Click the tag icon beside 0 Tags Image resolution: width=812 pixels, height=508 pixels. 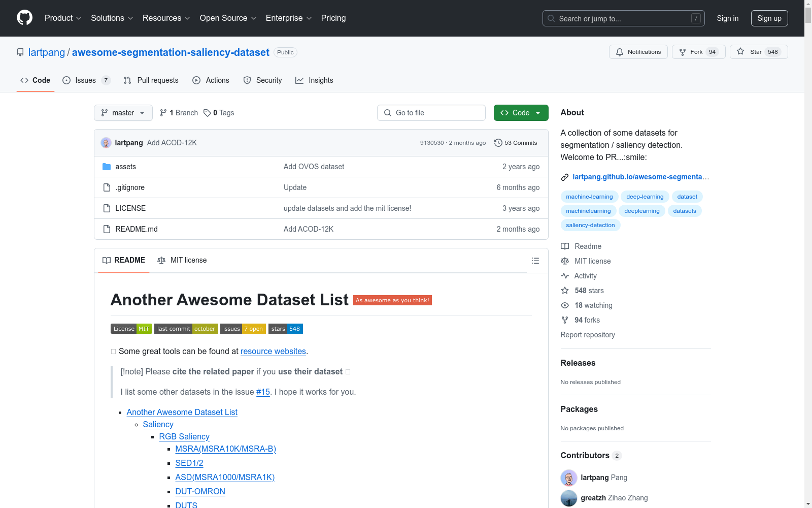tap(207, 113)
